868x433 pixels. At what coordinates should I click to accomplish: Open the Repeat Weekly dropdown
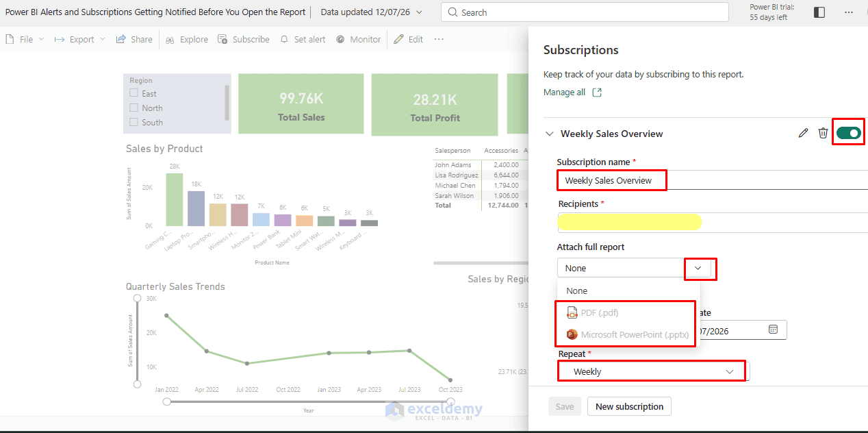pyautogui.click(x=654, y=371)
